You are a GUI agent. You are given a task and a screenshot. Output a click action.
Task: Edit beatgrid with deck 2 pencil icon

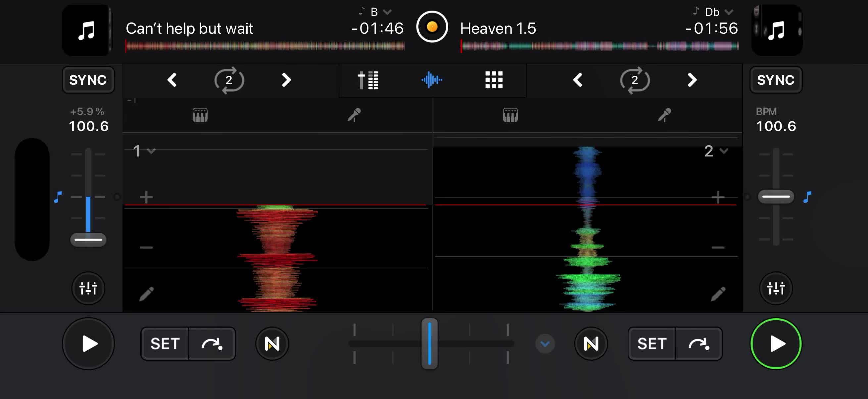(718, 293)
